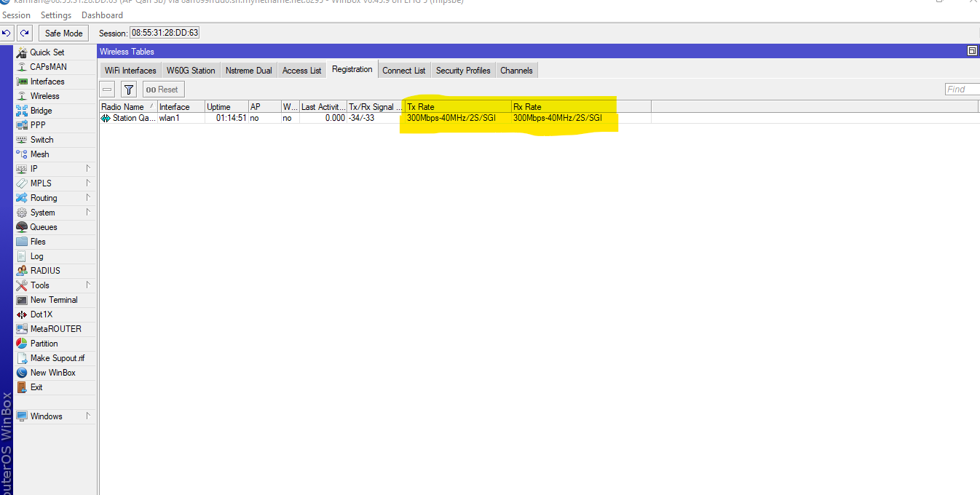Viewport: 980px width, 495px height.
Task: Click Exit in the sidebar
Action: (34, 387)
